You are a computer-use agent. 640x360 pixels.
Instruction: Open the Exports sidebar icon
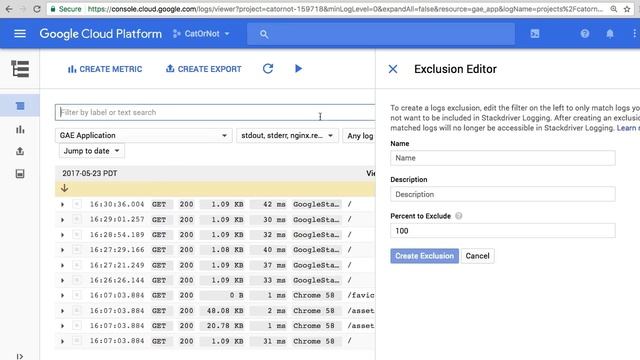tap(20, 151)
